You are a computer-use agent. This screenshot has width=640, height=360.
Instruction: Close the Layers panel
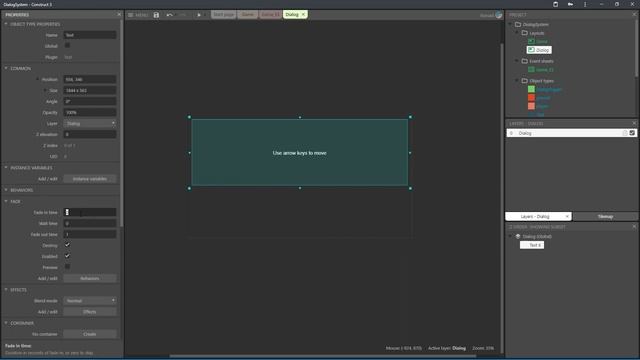[x=634, y=123]
